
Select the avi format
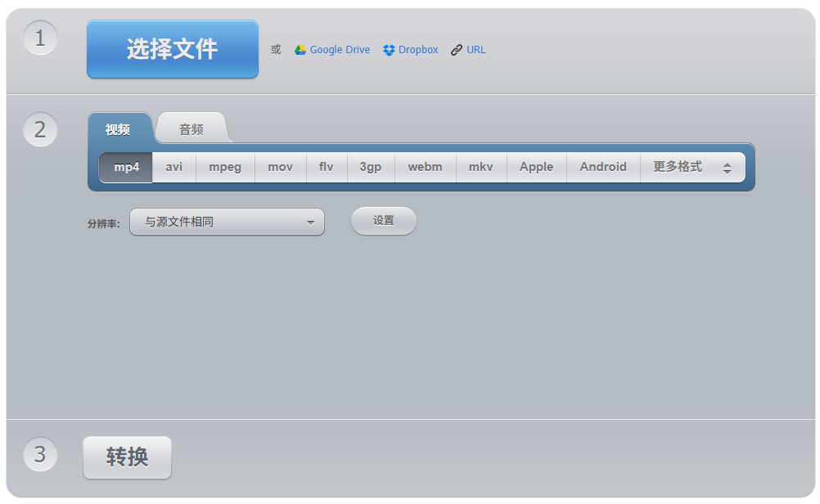point(174,167)
